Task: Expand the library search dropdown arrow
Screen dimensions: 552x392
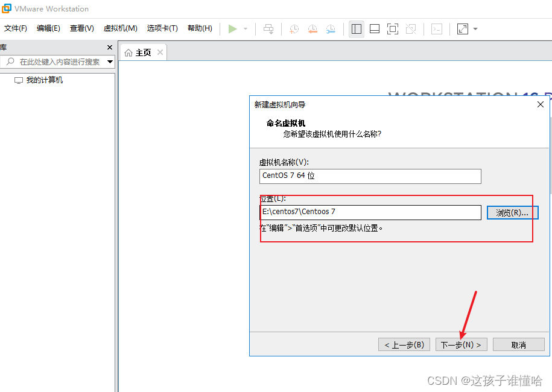Action: click(x=110, y=62)
